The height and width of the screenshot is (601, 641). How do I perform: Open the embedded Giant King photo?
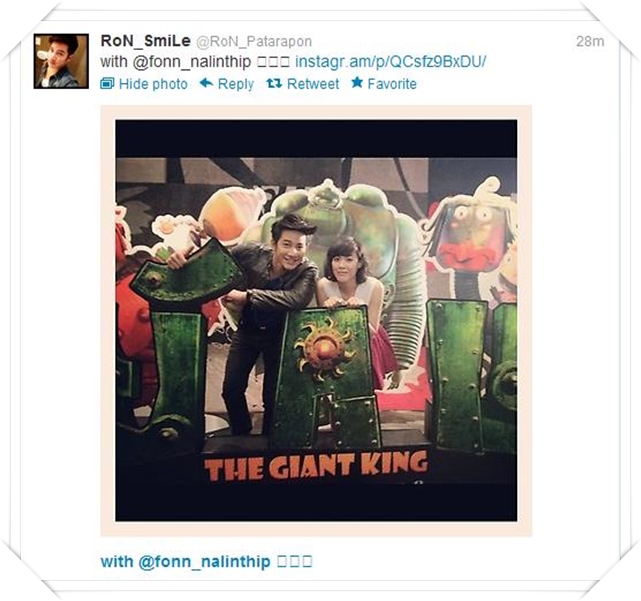click(316, 321)
